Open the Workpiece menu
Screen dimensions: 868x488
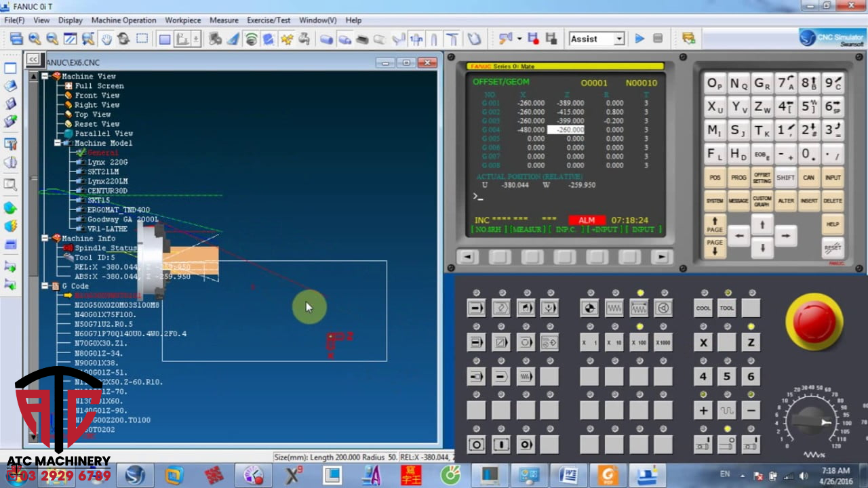tap(183, 20)
